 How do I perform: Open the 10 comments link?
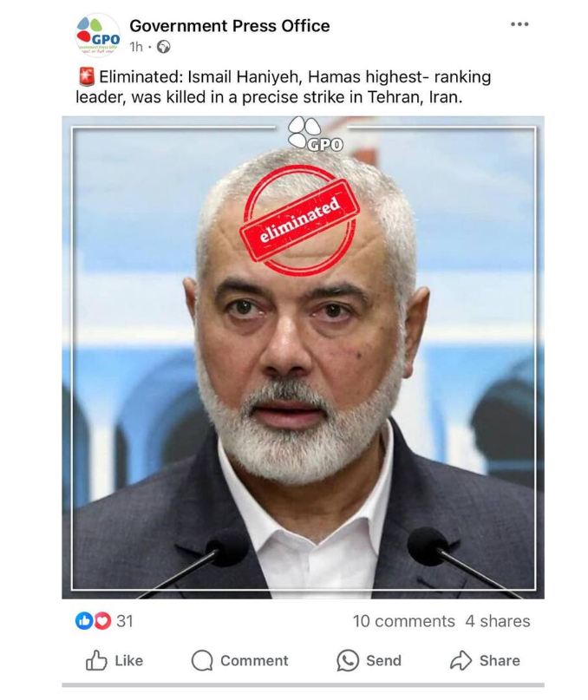403,621
